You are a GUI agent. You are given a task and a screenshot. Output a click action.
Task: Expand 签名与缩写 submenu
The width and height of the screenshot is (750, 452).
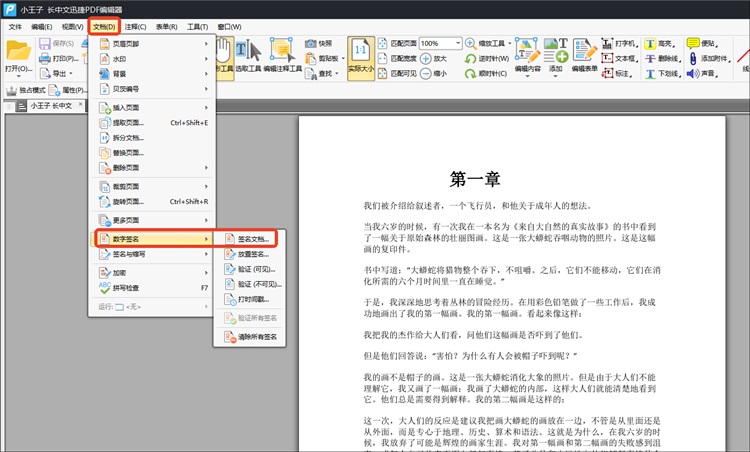click(153, 254)
